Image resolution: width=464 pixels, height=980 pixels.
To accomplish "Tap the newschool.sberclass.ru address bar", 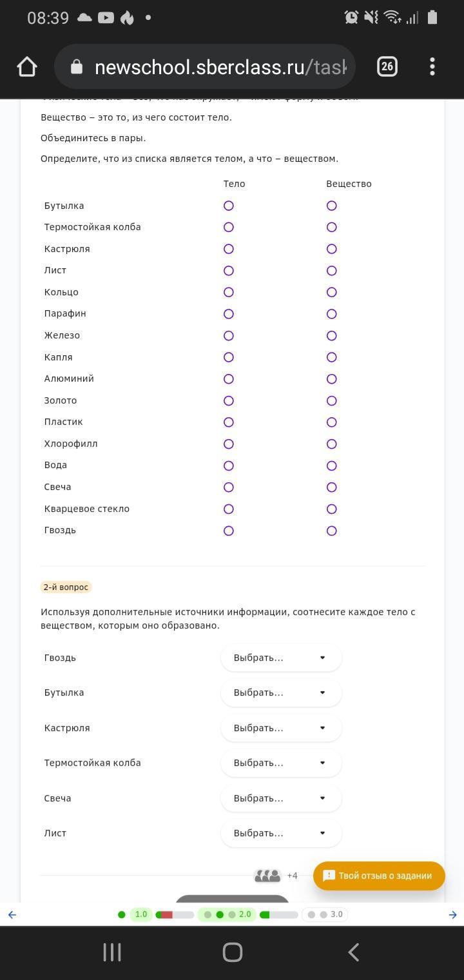I will (219, 67).
